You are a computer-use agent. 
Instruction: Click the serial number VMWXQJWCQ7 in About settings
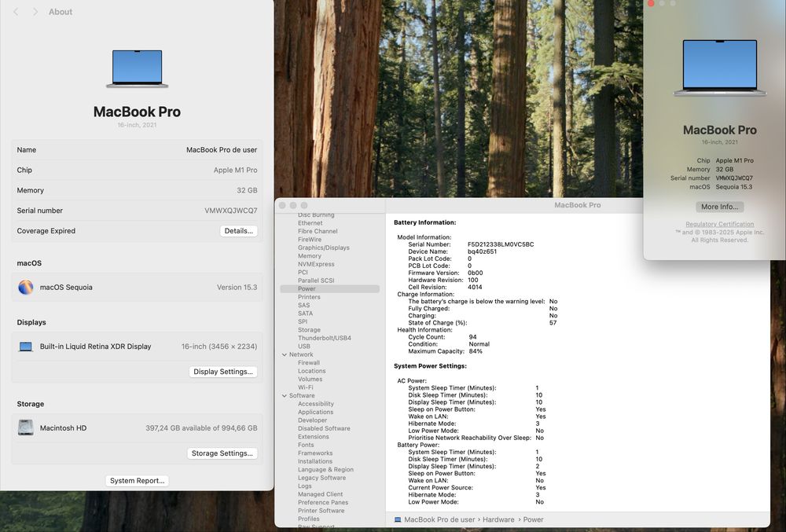pos(230,211)
